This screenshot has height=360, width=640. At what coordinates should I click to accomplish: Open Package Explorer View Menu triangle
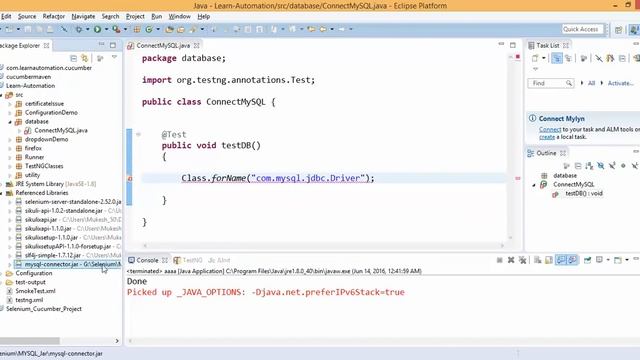[x=115, y=58]
